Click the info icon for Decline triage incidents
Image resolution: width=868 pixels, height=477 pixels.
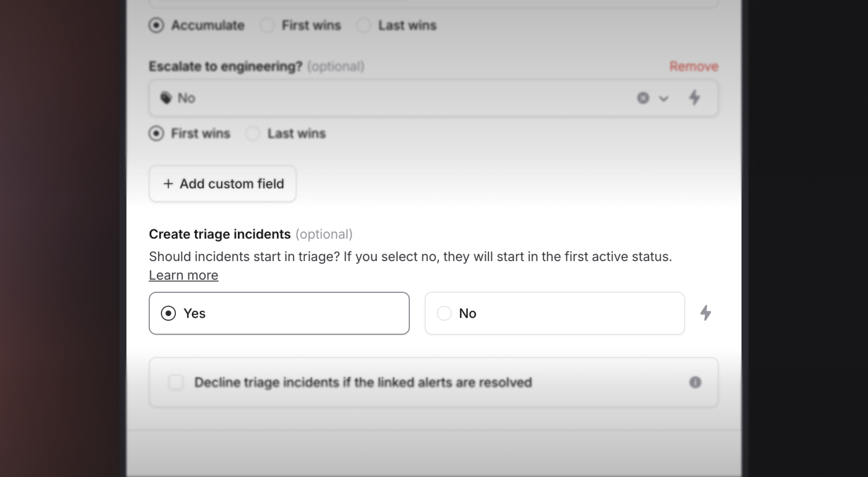point(695,382)
